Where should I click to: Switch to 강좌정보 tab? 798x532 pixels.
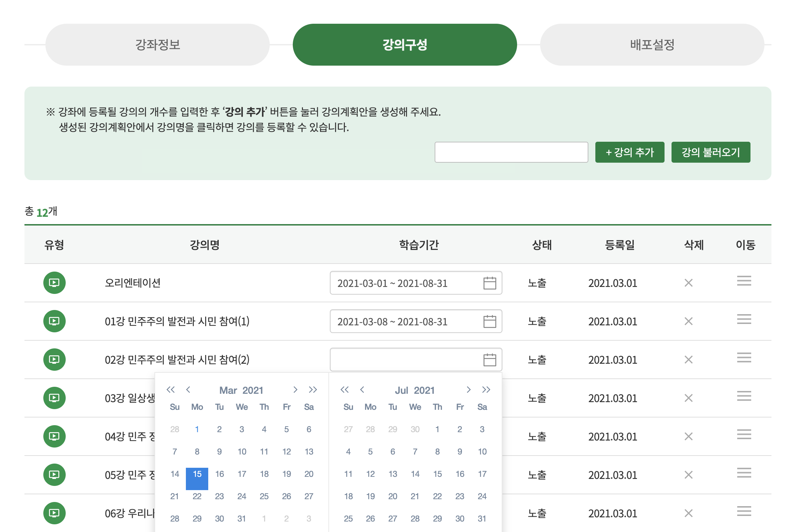click(157, 45)
